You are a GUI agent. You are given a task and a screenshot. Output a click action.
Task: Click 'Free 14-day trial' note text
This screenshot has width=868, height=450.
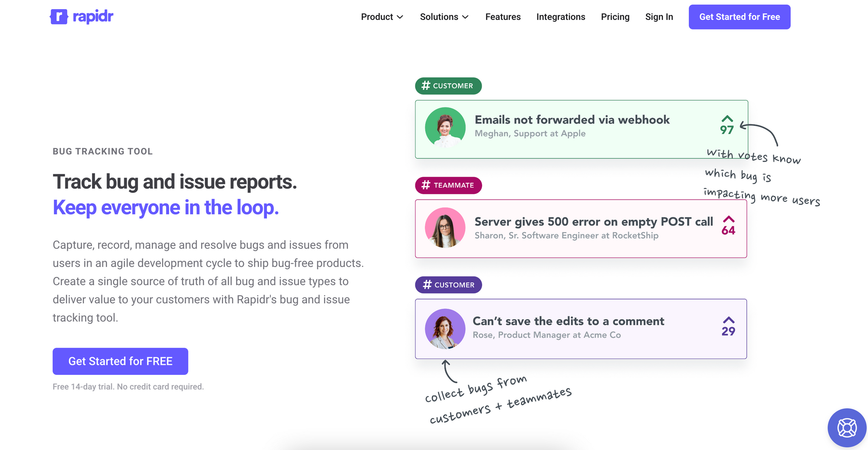pyautogui.click(x=128, y=387)
